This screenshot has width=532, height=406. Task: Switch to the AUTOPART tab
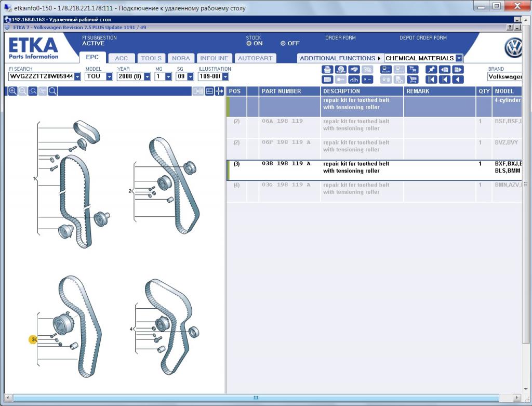pos(255,58)
